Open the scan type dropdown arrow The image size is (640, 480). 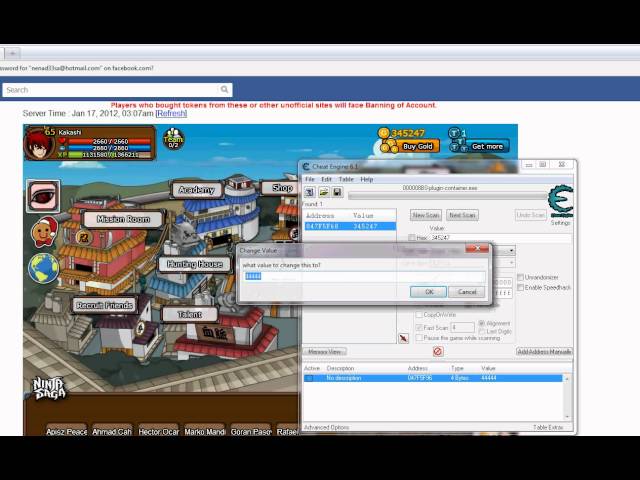click(x=511, y=250)
